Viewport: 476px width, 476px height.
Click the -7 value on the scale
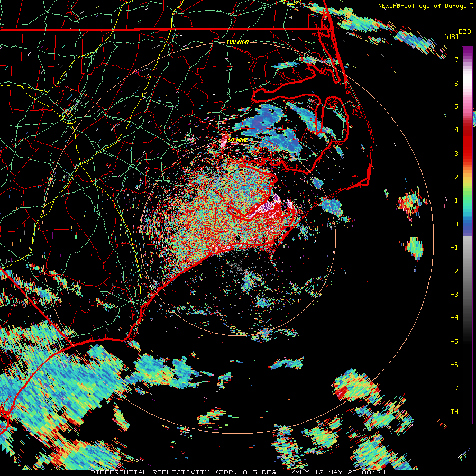[x=454, y=388]
